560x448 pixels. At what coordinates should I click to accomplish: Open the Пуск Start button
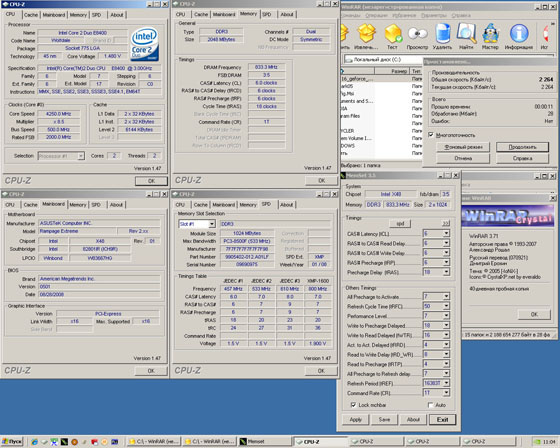pos(12,442)
